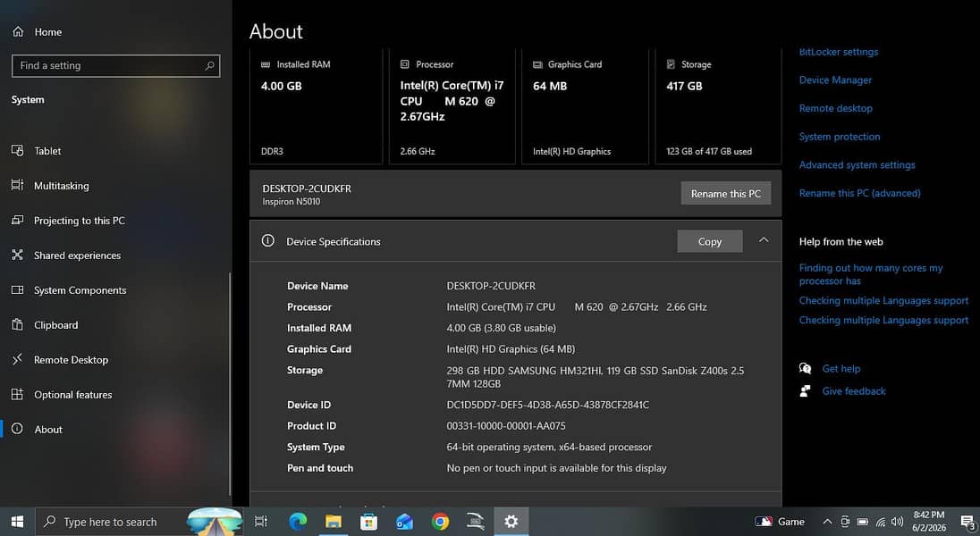Click the Find a setting search box
The height and width of the screenshot is (536, 980).
tap(115, 65)
